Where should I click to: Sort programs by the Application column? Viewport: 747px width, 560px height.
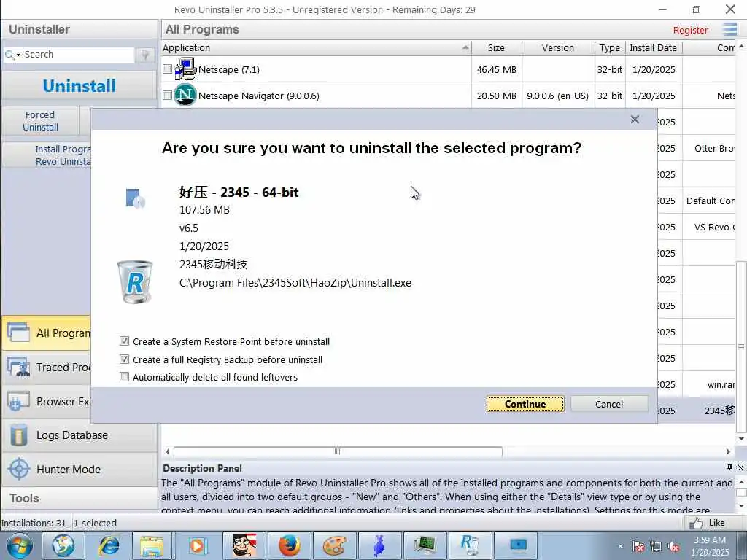pos(317,47)
